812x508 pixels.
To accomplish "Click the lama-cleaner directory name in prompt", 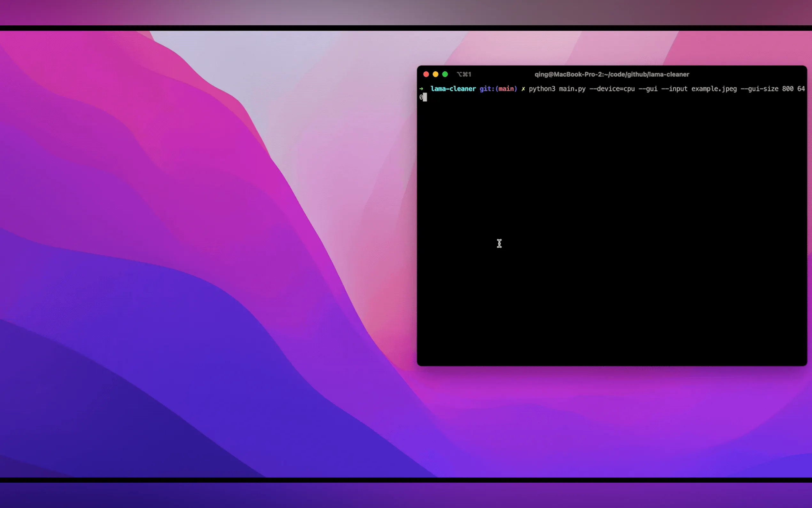I will pyautogui.click(x=453, y=89).
